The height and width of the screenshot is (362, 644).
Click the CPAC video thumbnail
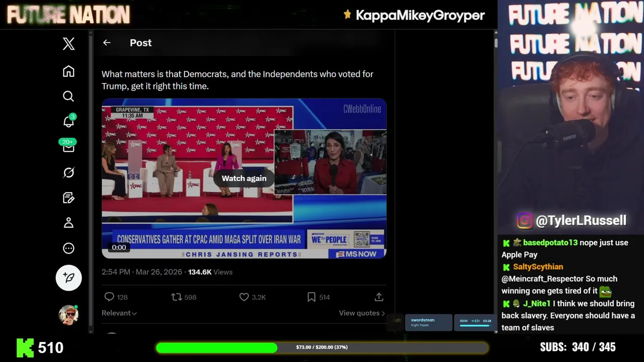pyautogui.click(x=244, y=178)
